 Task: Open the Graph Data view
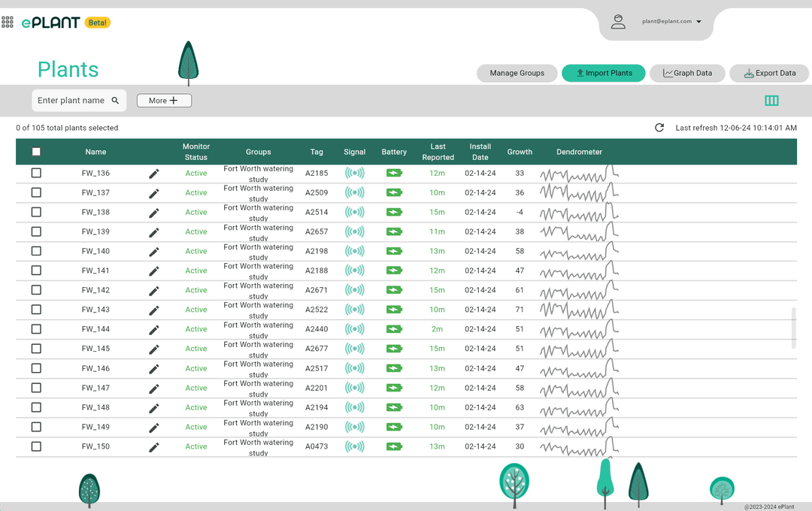click(x=687, y=73)
